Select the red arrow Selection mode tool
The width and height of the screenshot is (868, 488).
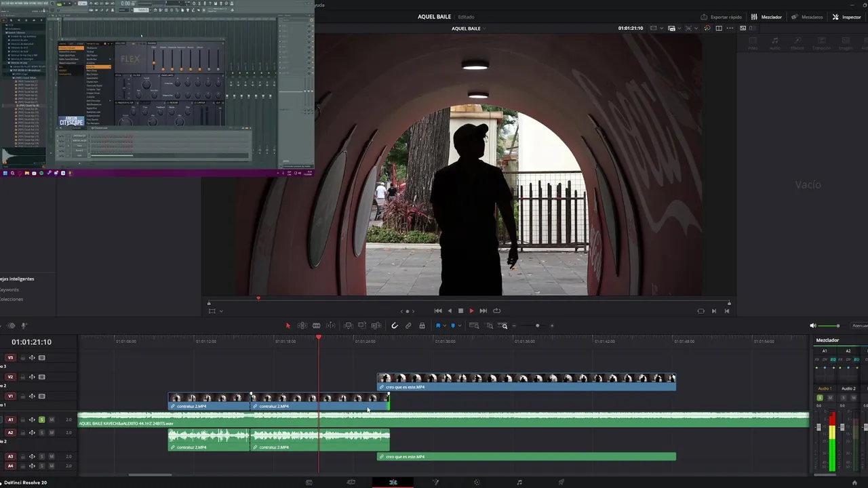coord(288,325)
